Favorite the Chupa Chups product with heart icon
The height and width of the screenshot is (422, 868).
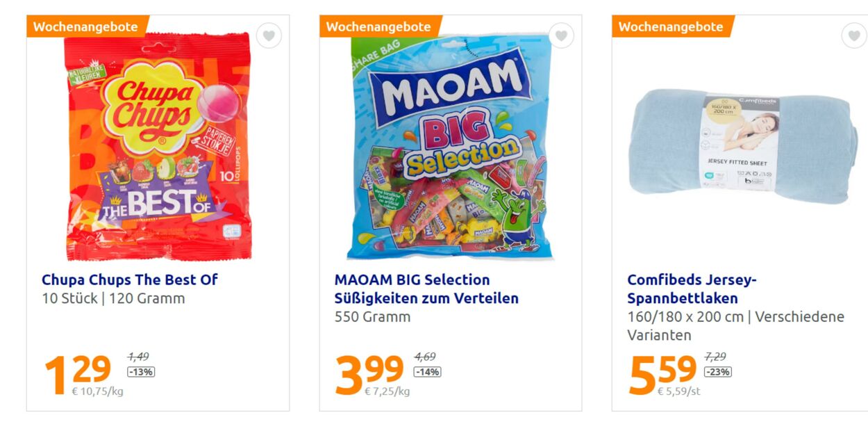coord(269,35)
